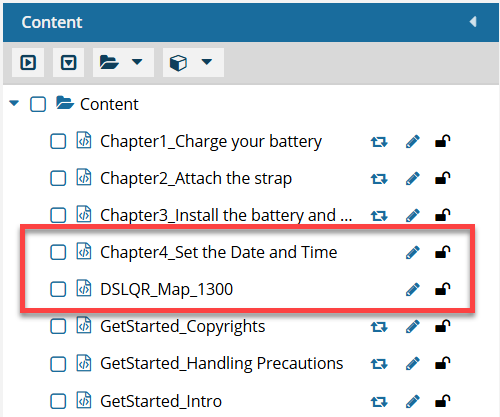The width and height of the screenshot is (500, 417).
Task: Click edit pencil for DSLQR_Map_1300
Action: (412, 289)
